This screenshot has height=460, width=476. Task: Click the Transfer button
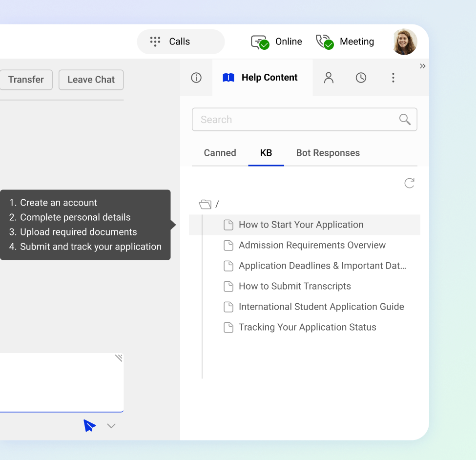26,80
